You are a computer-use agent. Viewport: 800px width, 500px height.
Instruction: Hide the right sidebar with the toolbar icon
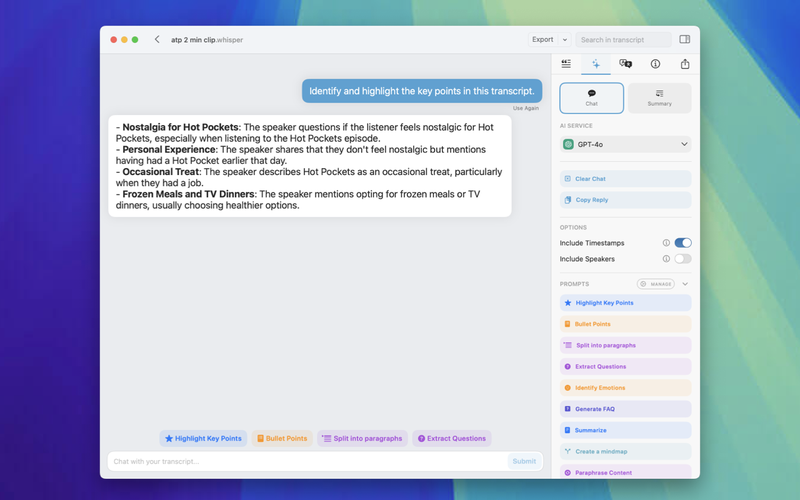[685, 40]
